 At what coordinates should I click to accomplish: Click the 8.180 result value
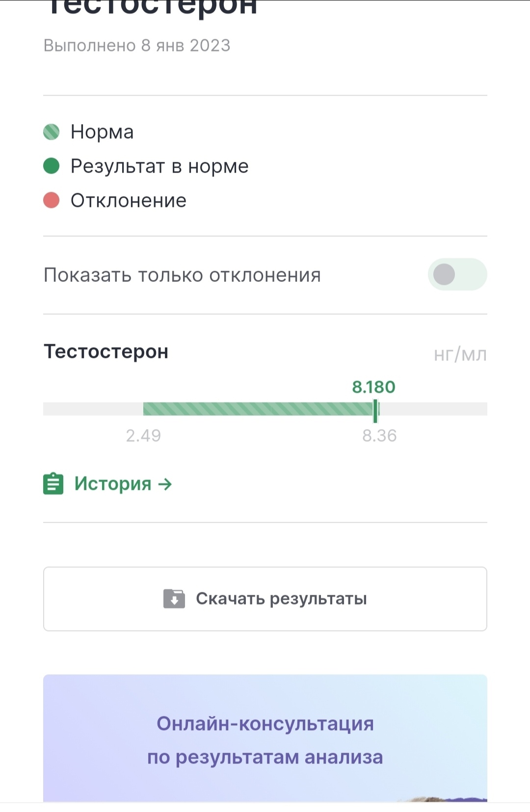pyautogui.click(x=373, y=387)
